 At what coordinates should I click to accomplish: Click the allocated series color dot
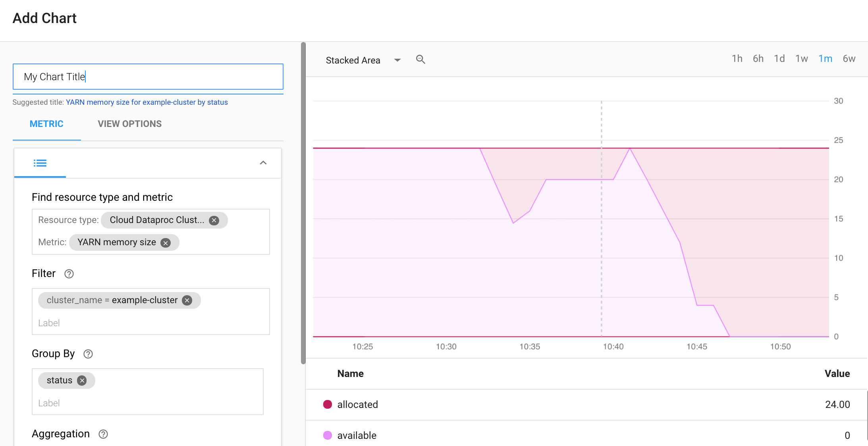328,404
